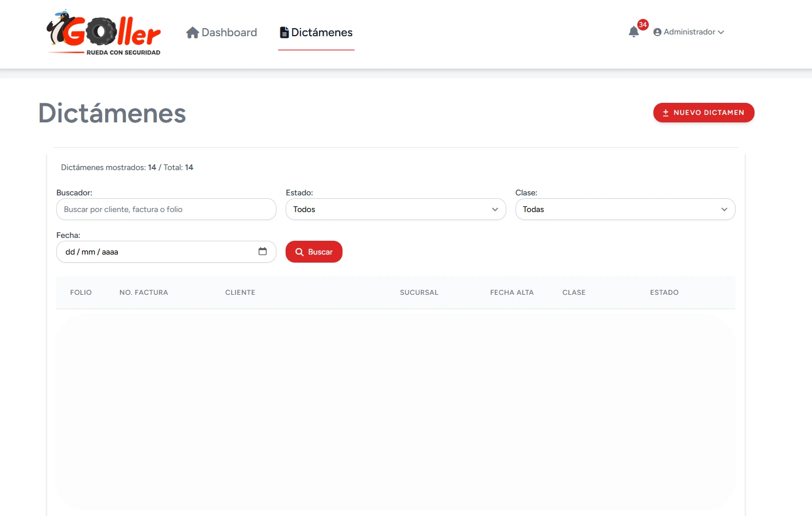
Task: Click the user avatar icon beside Administrador
Action: [x=657, y=32]
